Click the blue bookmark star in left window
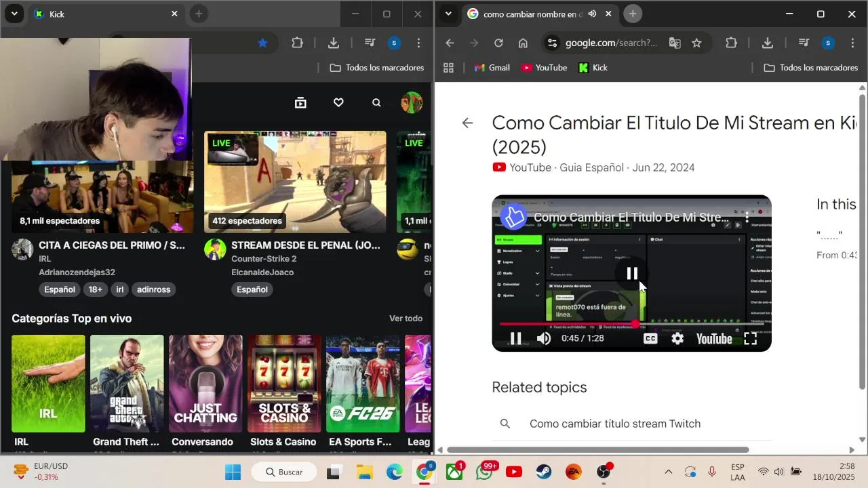Image resolution: width=868 pixels, height=488 pixels. 262,43
